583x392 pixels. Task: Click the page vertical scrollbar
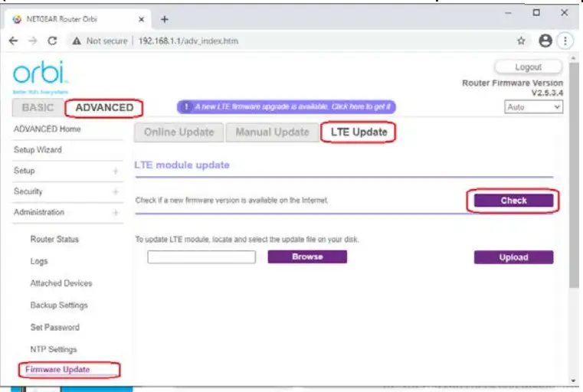click(574, 175)
